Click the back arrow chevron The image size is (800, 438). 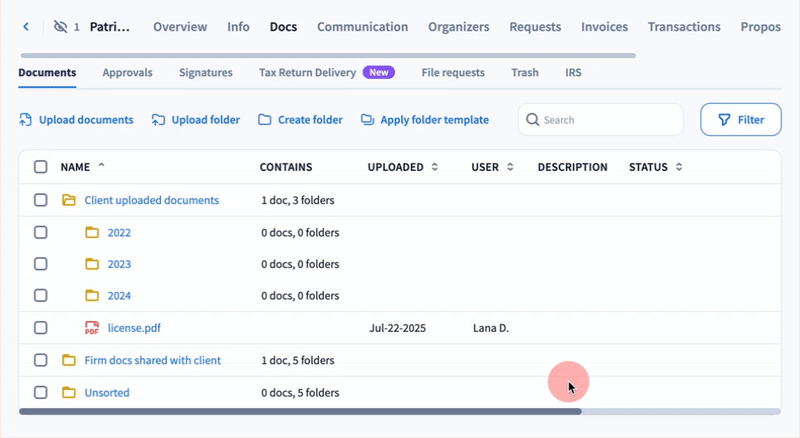click(26, 27)
